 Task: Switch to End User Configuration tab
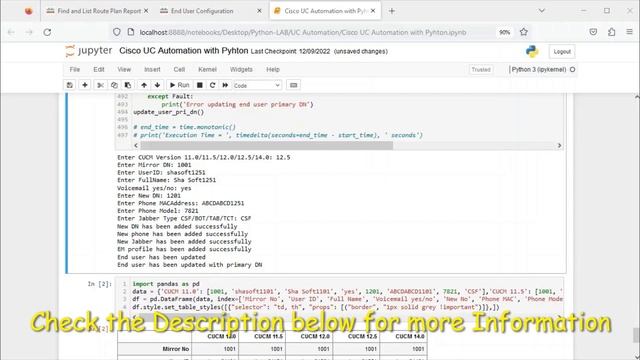click(202, 11)
